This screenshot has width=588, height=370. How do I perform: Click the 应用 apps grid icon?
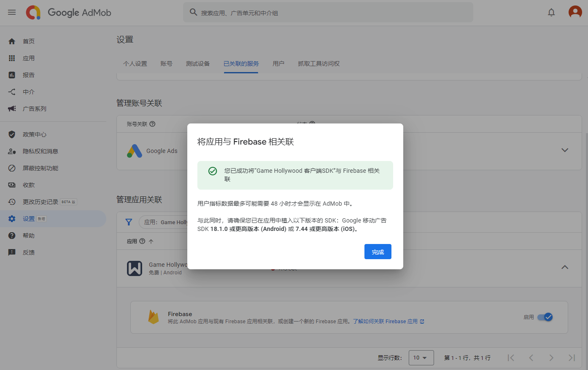click(x=12, y=58)
